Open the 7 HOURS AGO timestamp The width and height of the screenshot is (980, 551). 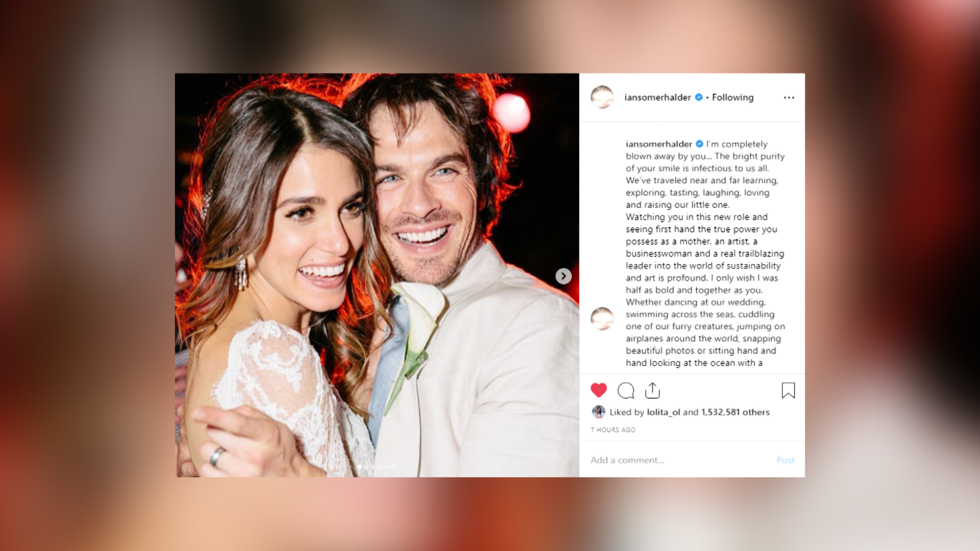pos(613,430)
